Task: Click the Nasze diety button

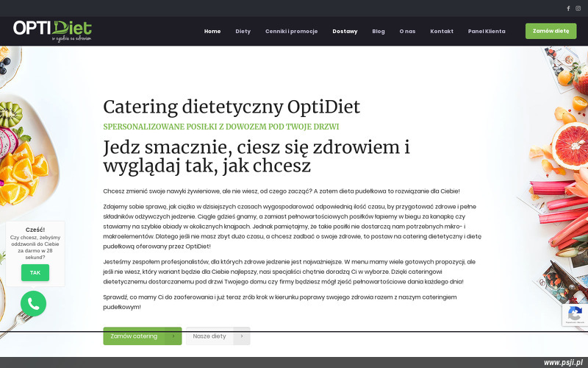Action: [218, 336]
